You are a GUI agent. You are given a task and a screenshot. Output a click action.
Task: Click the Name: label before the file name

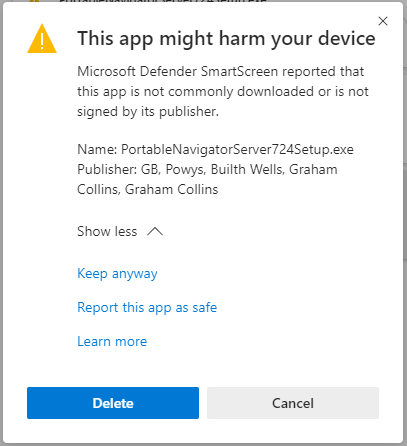click(97, 149)
